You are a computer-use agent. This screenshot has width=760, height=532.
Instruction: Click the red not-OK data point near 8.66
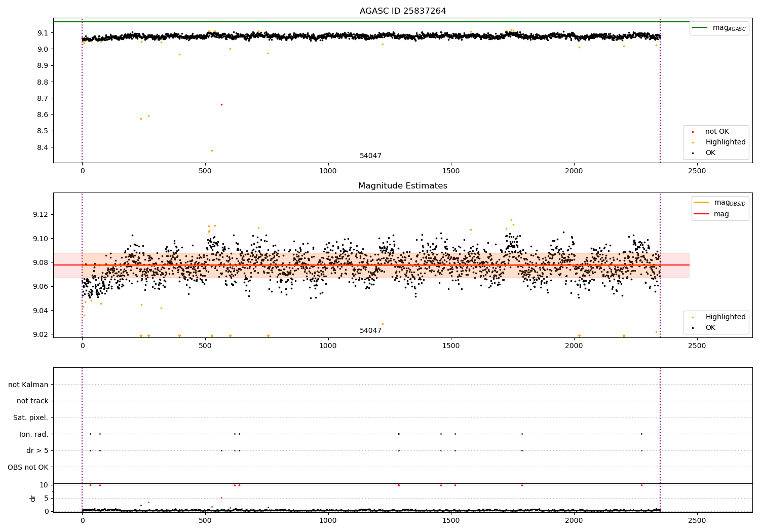[221, 104]
